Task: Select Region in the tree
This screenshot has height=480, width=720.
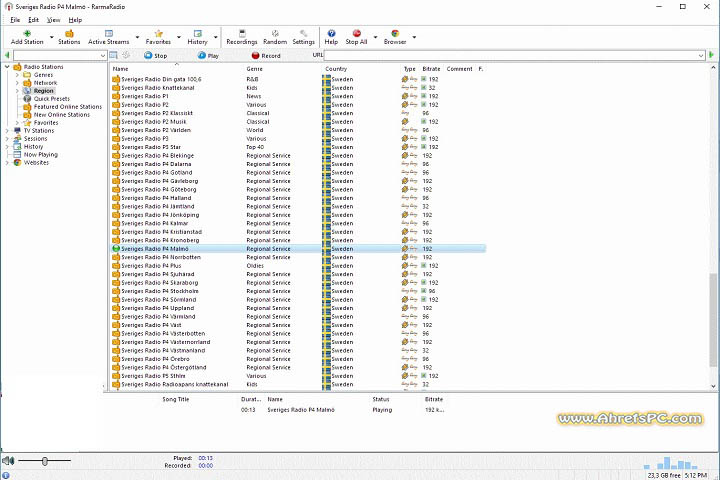Action: click(x=44, y=91)
